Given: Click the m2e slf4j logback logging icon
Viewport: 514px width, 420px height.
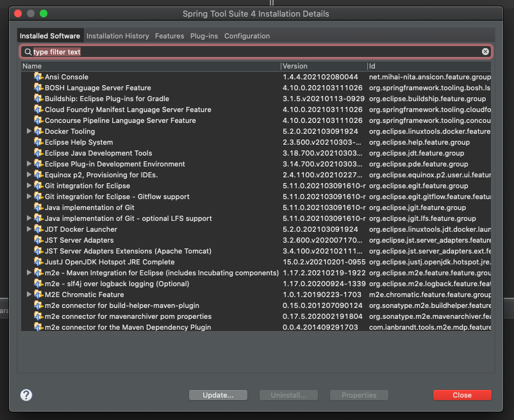Looking at the screenshot, I should click(38, 284).
